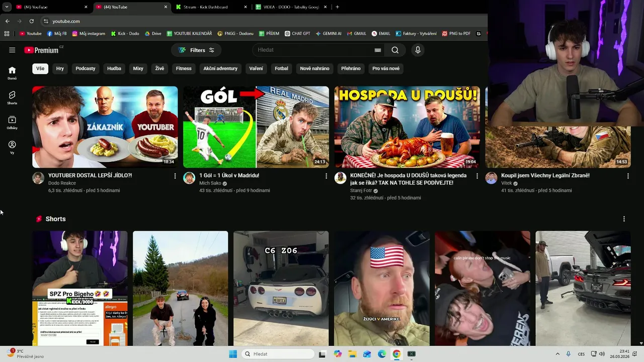Open the GÓL Real Madrid video thumbnail
The height and width of the screenshot is (362, 644).
[256, 127]
